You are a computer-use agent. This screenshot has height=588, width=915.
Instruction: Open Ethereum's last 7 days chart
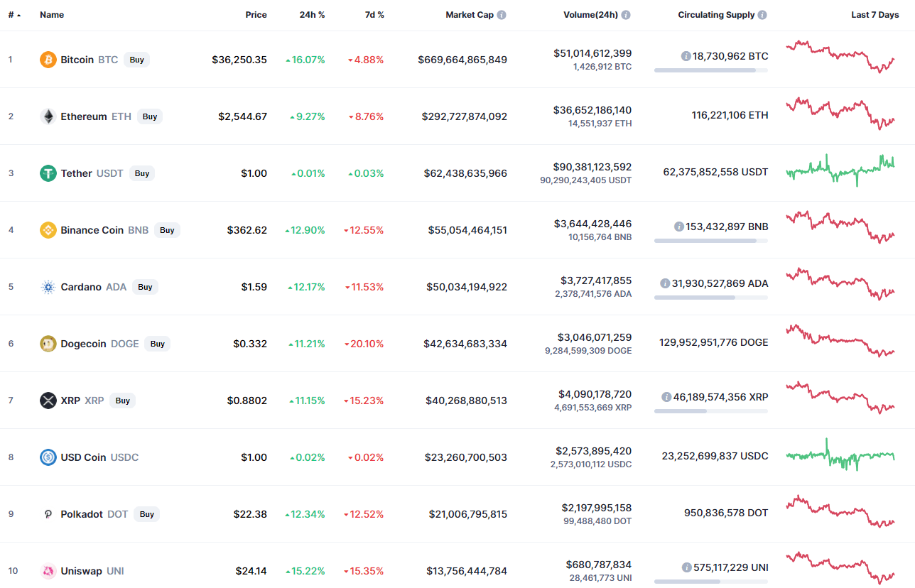click(840, 114)
